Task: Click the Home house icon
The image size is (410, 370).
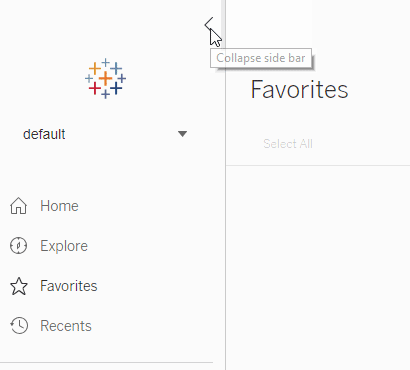Action: click(18, 206)
